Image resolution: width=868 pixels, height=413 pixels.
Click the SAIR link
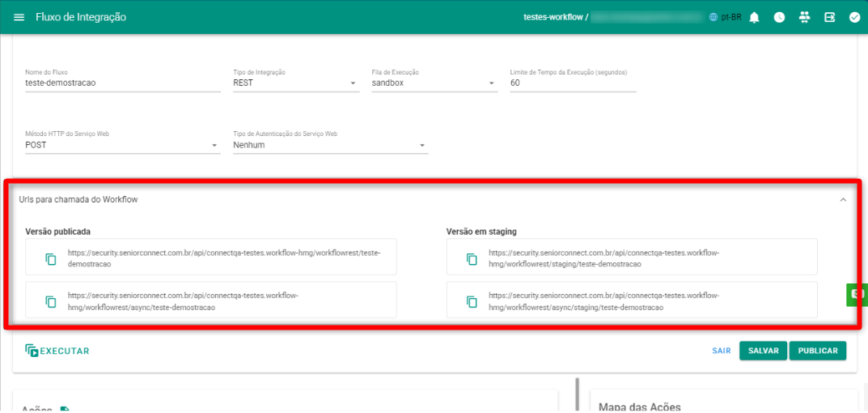tap(722, 351)
